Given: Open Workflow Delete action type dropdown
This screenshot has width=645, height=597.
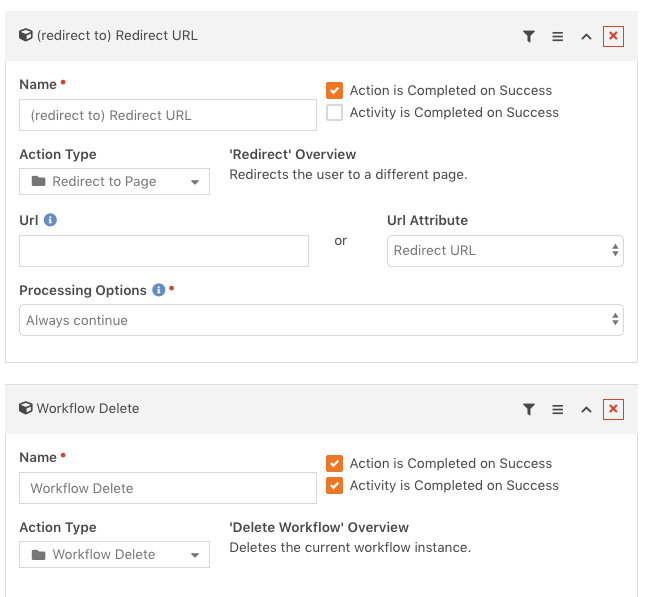Looking at the screenshot, I should tap(114, 554).
